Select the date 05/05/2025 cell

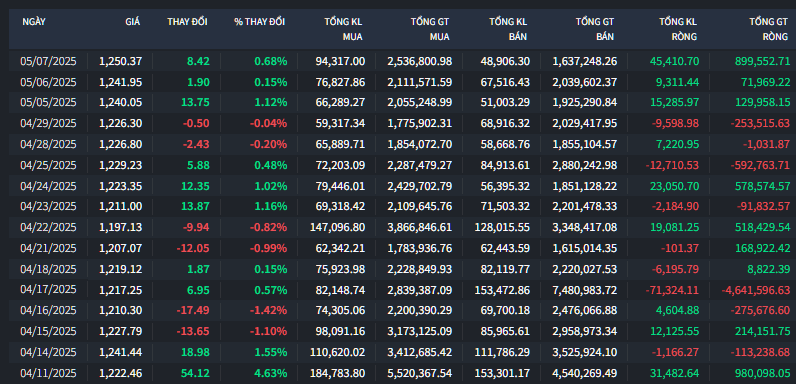tap(48, 103)
